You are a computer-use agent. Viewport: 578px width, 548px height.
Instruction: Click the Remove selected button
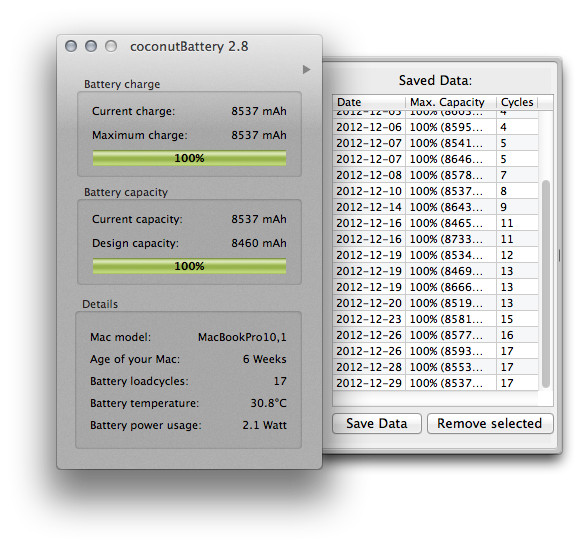click(490, 423)
